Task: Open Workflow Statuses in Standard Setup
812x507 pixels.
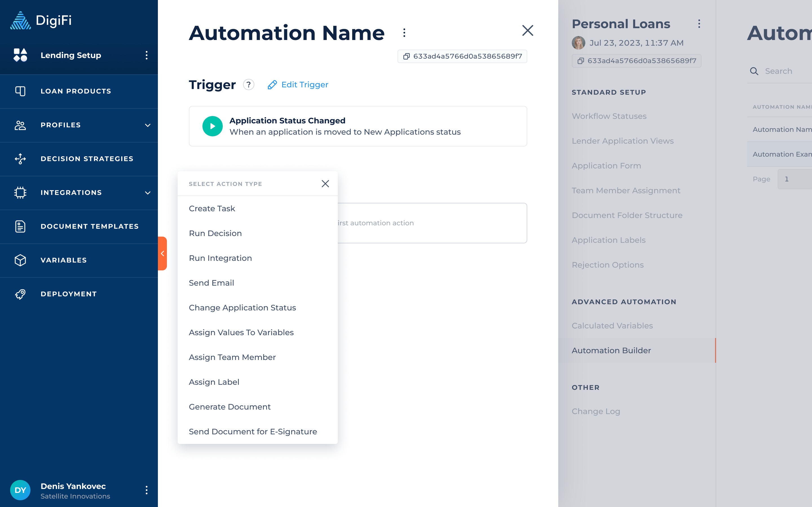Action: [x=609, y=116]
